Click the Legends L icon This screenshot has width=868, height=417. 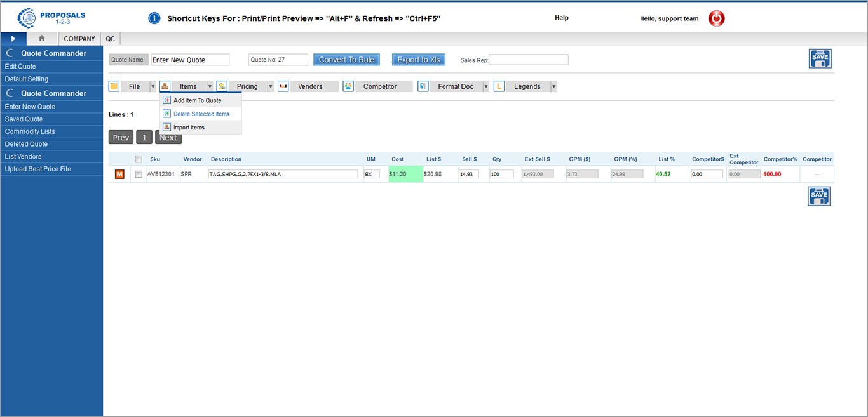pyautogui.click(x=499, y=86)
